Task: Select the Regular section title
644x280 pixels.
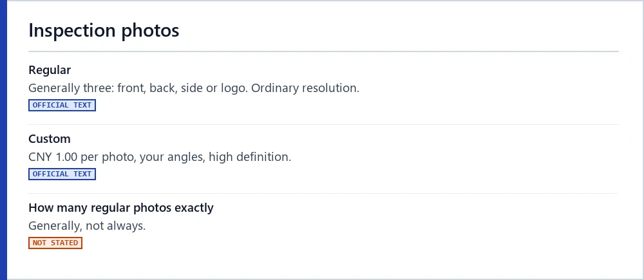Action: click(x=50, y=70)
